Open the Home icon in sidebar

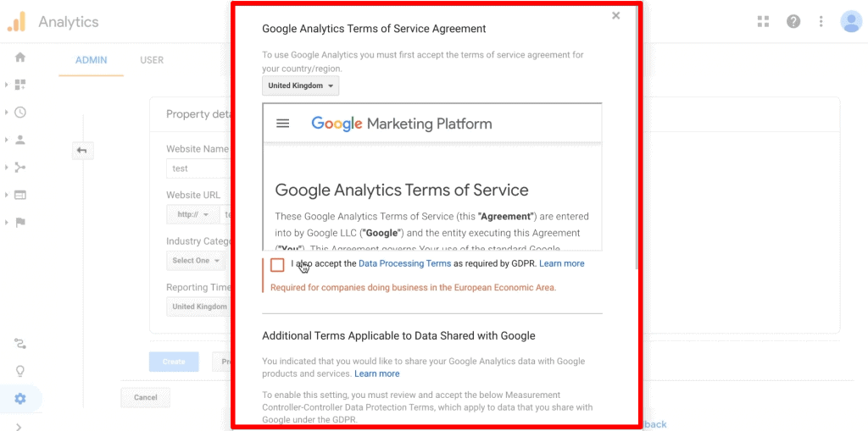pos(20,57)
